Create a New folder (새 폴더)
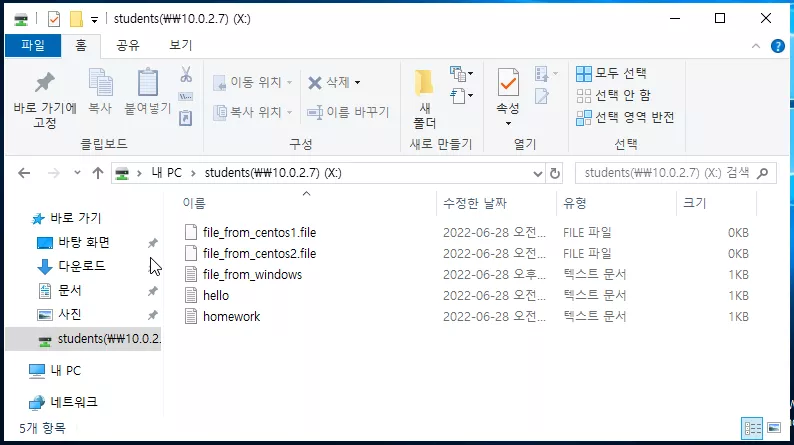This screenshot has height=445, width=794. [424, 99]
